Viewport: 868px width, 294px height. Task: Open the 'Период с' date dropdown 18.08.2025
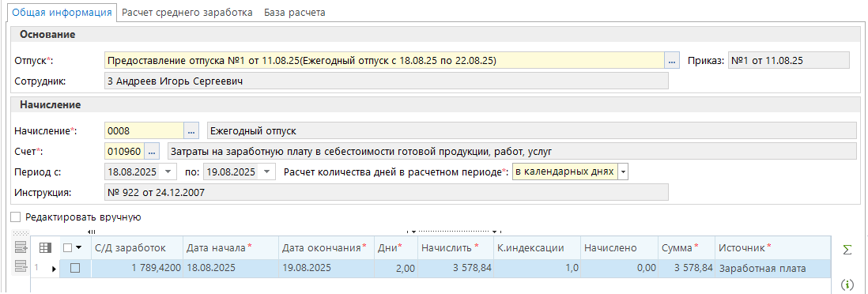click(168, 172)
